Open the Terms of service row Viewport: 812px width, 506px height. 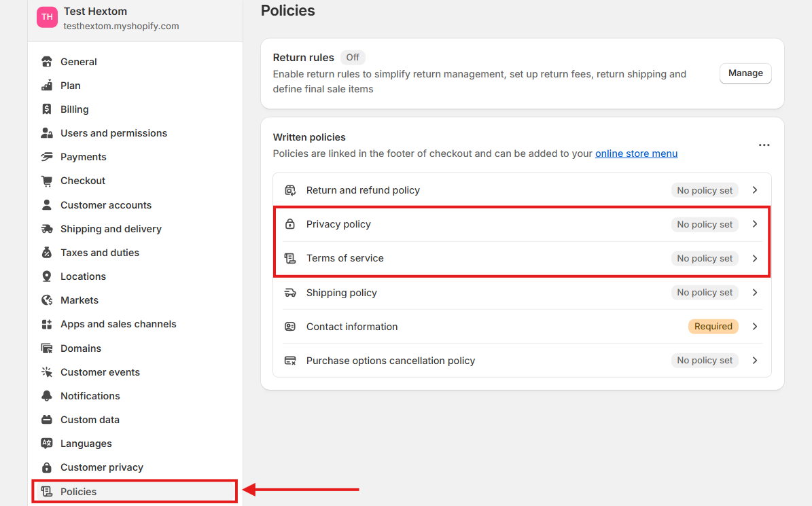[522, 258]
